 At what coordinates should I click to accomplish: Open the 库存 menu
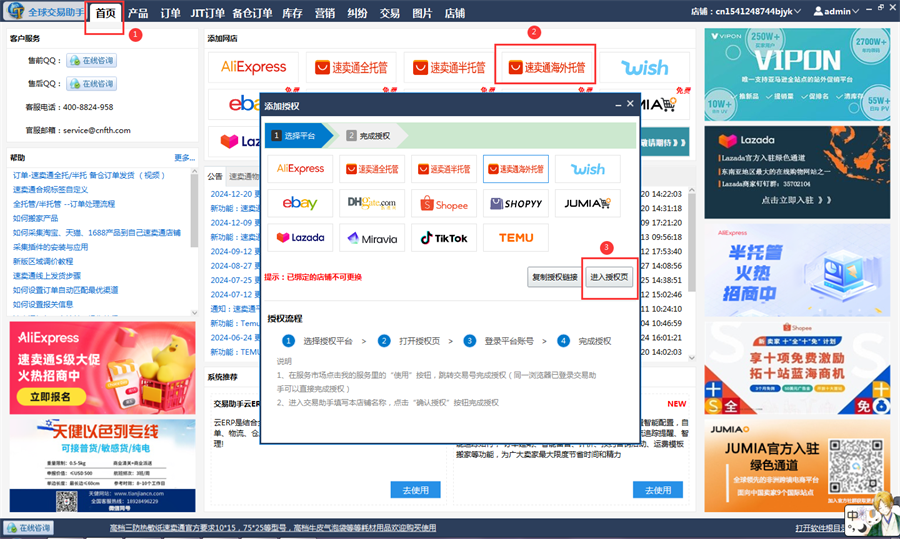click(292, 13)
